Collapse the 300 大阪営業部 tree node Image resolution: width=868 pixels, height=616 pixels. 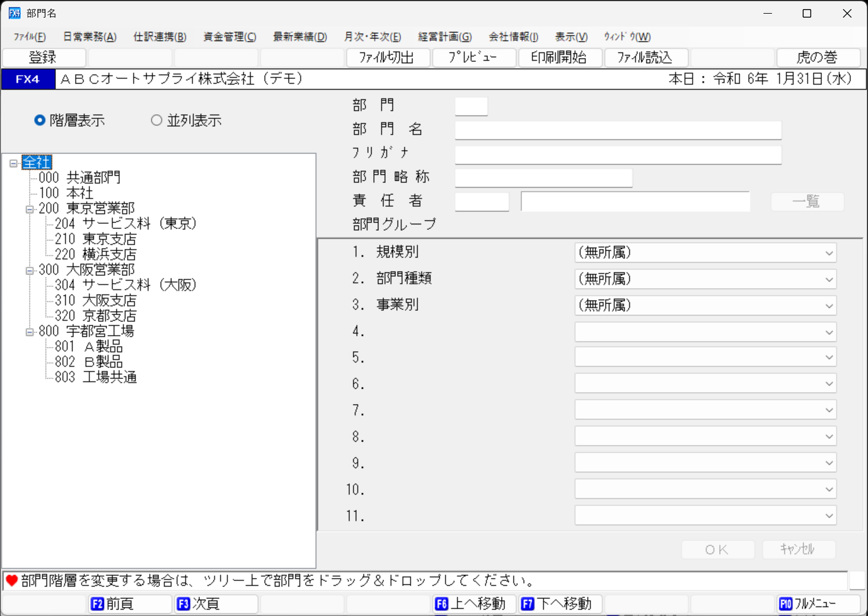[x=29, y=270]
